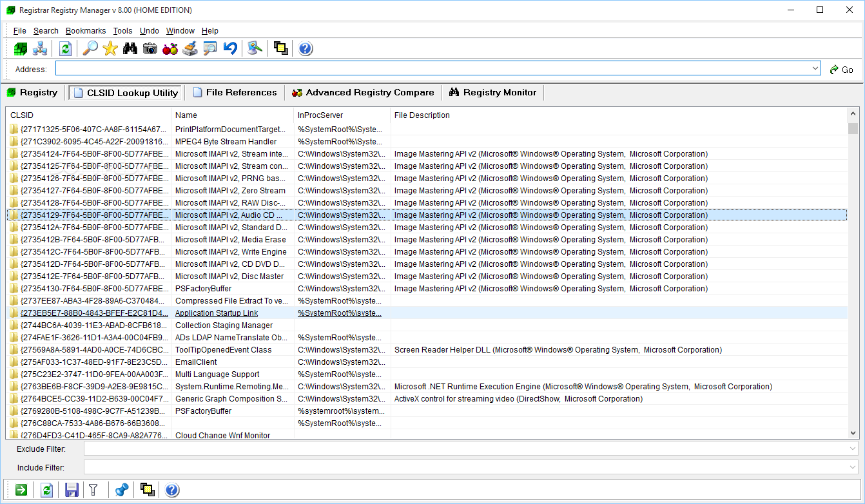The image size is (865, 504).
Task: Click the scanner brush cleanup icon
Action: click(x=190, y=49)
